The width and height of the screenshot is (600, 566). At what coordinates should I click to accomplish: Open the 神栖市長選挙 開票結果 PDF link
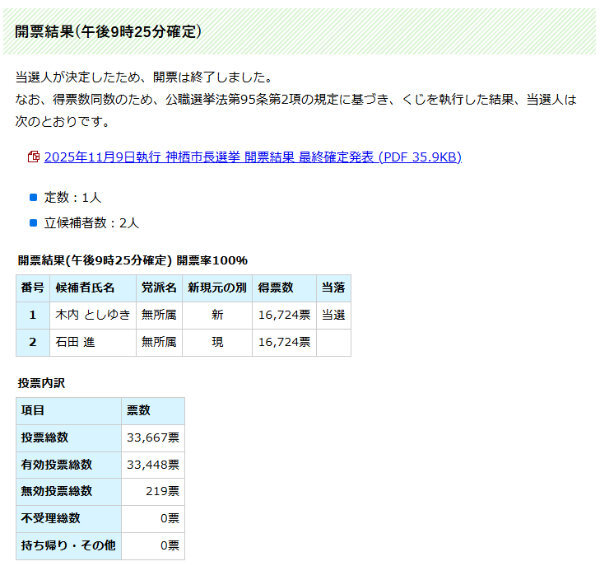pyautogui.click(x=253, y=157)
